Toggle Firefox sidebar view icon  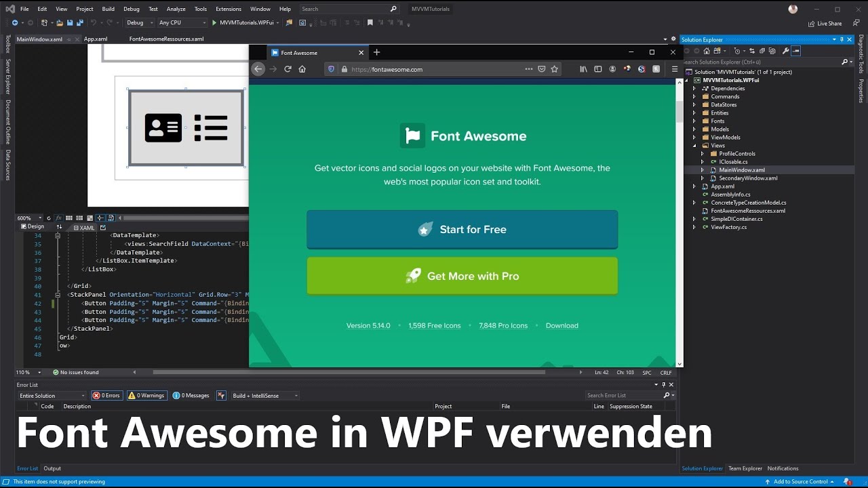point(598,68)
